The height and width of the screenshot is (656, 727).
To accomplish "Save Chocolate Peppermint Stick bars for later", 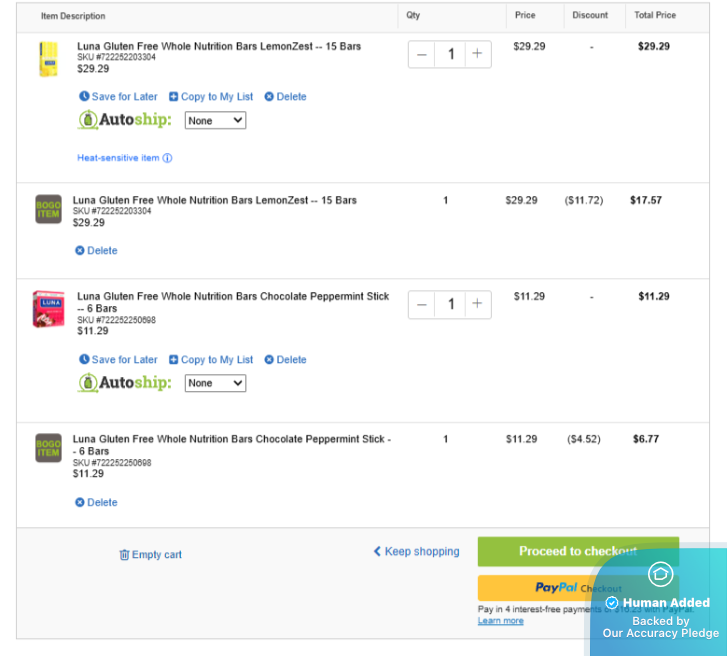I will tap(118, 360).
